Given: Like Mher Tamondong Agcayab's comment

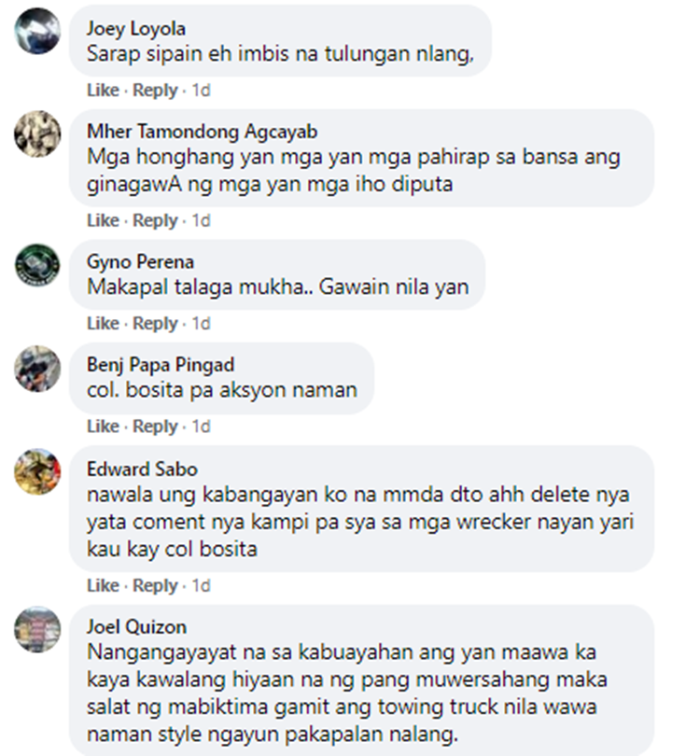Looking at the screenshot, I should point(103,220).
